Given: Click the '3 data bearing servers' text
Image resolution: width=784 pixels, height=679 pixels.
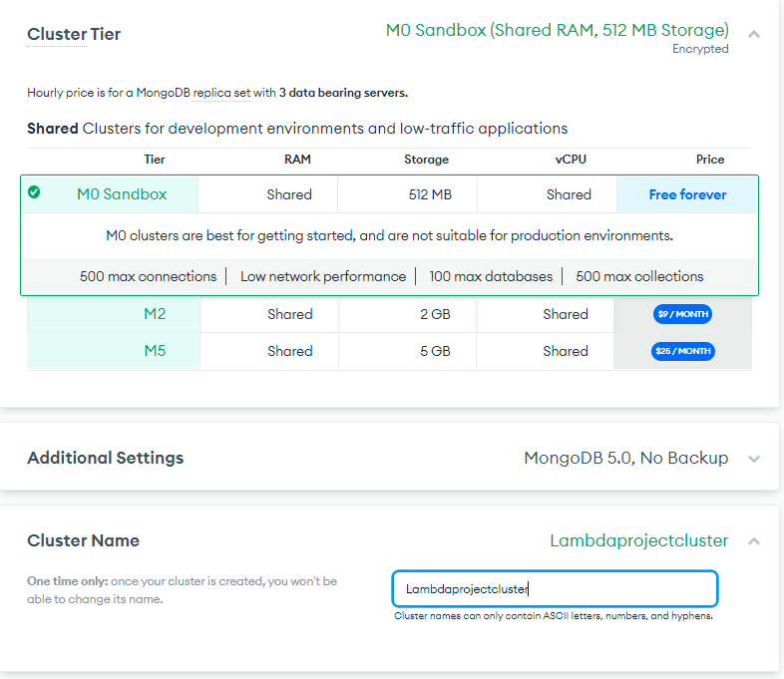Looking at the screenshot, I should [x=343, y=93].
